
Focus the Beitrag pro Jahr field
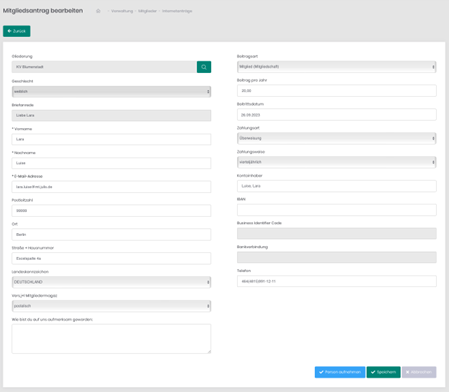[x=337, y=91]
